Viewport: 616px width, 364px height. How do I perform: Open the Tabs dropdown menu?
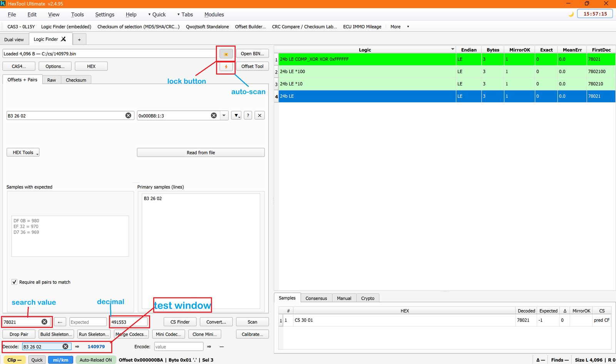(x=185, y=15)
